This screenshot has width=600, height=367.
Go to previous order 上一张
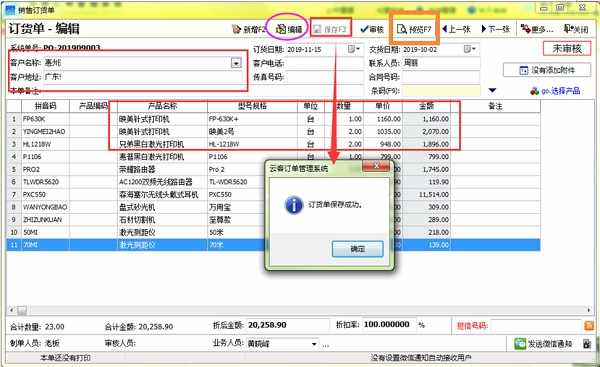tap(456, 29)
